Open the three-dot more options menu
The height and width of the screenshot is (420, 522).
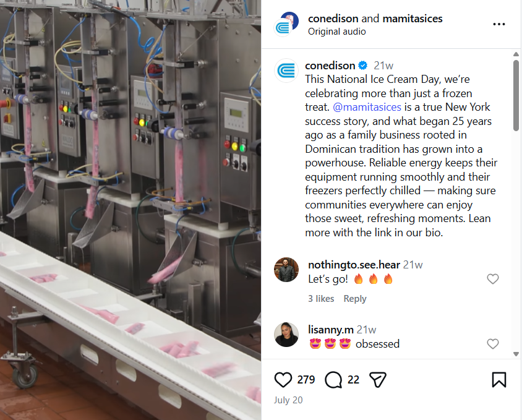499,24
